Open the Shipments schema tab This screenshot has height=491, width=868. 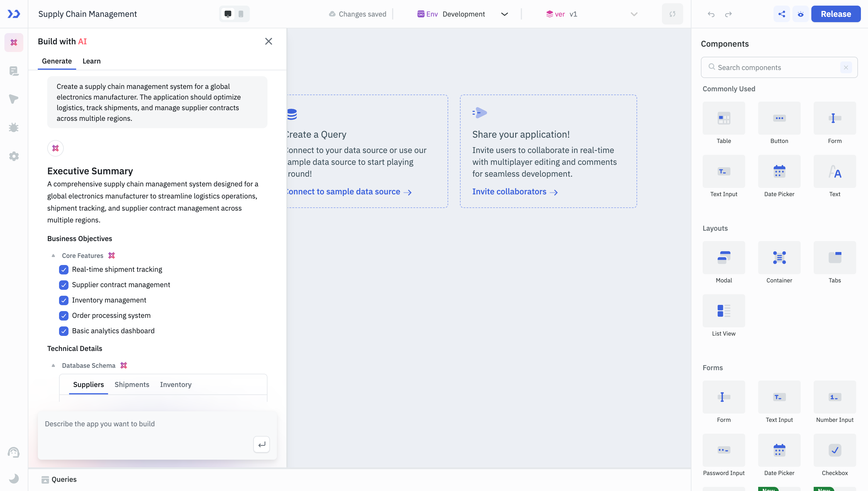coord(132,385)
